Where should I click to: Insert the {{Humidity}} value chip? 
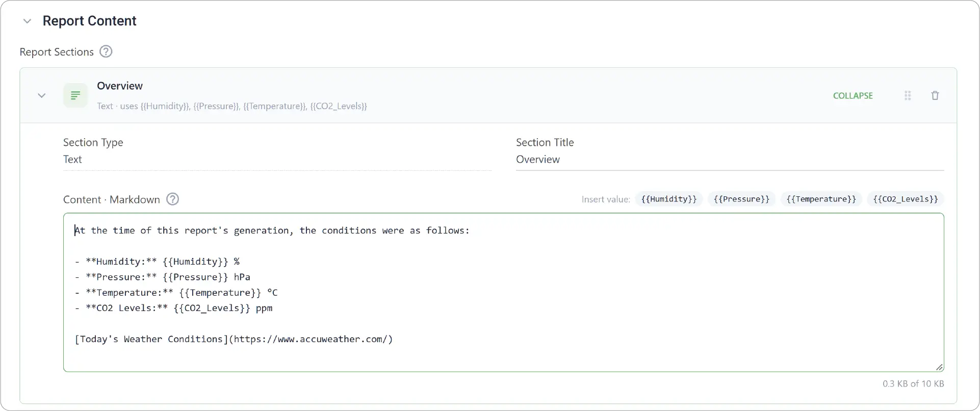click(669, 199)
